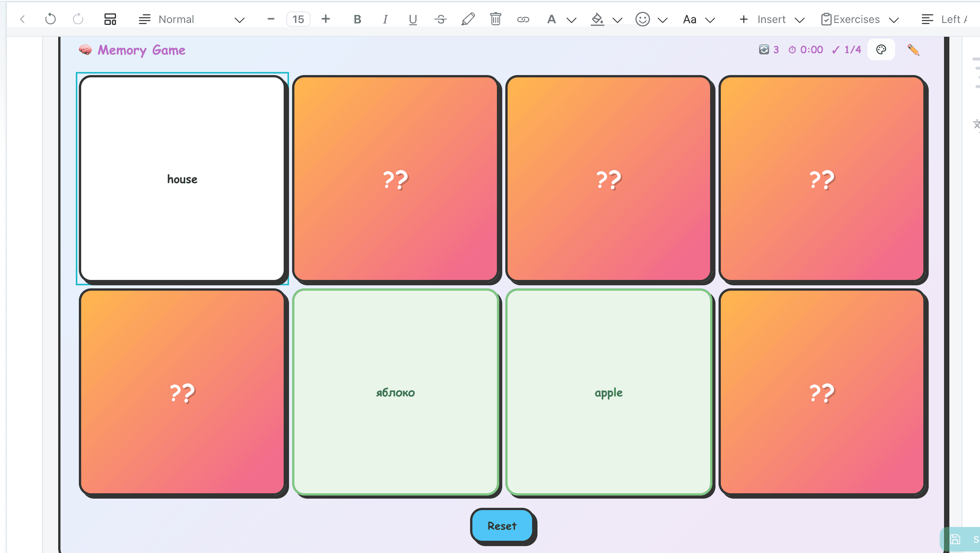Open the Aa text case dropdown
Screen dimensions: 980x553
click(690, 19)
